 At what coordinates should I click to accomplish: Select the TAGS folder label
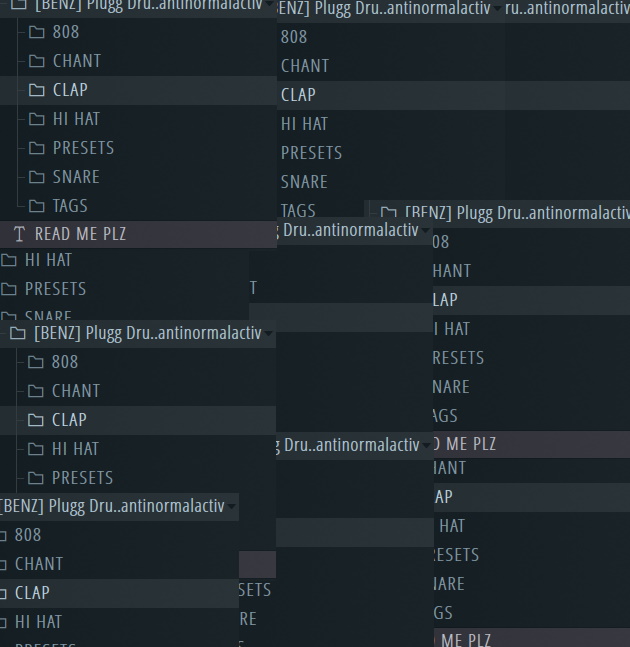coord(70,206)
